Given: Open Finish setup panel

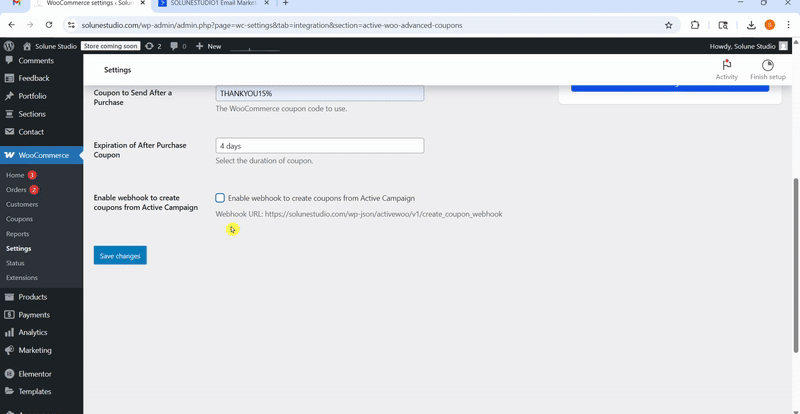Looking at the screenshot, I should [767, 70].
